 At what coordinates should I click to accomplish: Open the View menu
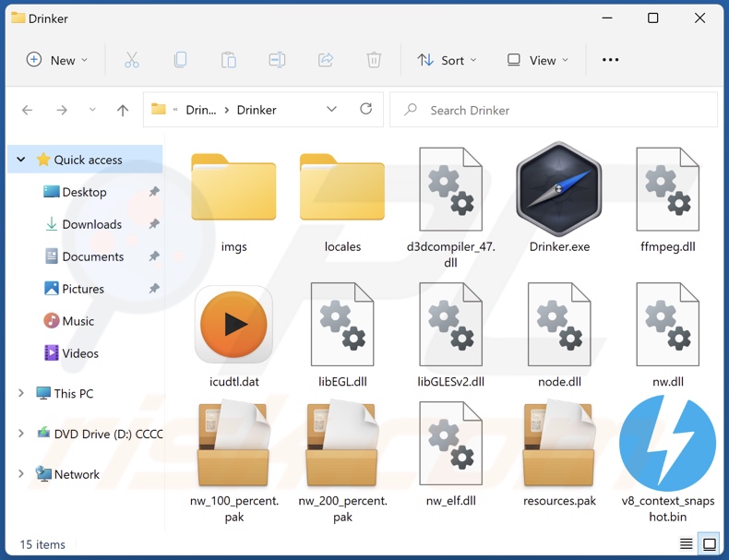538,60
